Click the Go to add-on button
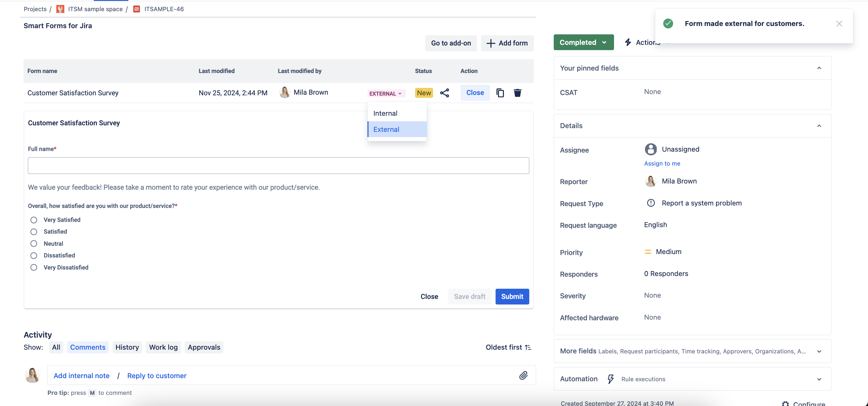Image resolution: width=868 pixels, height=406 pixels. pyautogui.click(x=451, y=43)
